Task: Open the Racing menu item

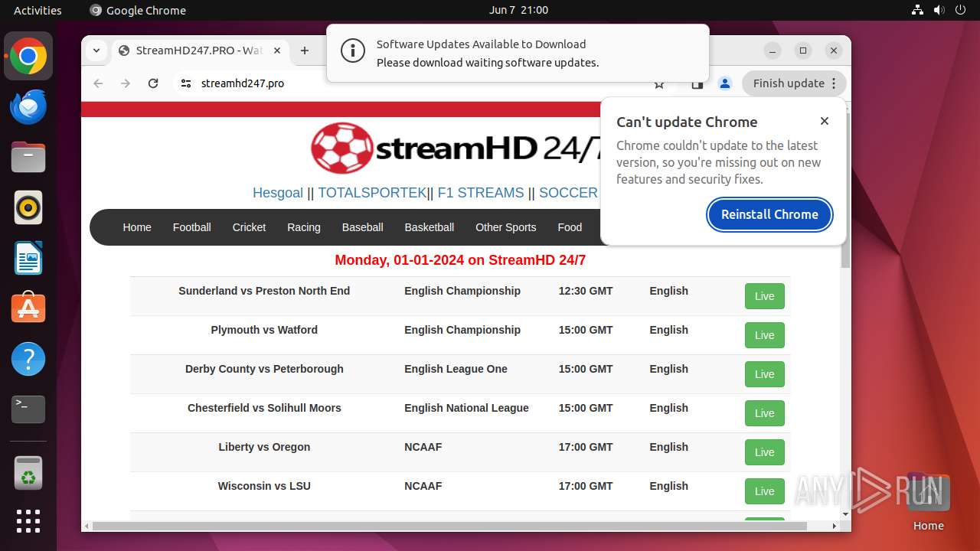Action: [x=304, y=227]
